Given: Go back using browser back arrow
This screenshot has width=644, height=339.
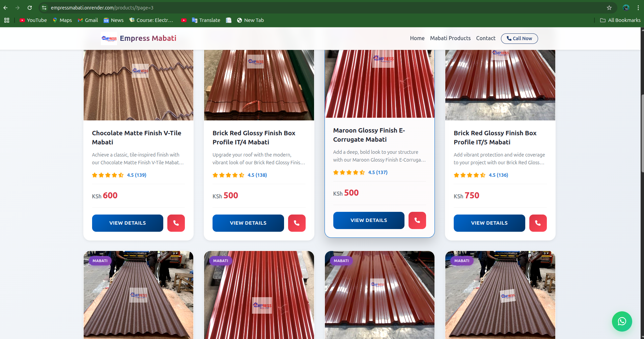Looking at the screenshot, I should click(x=5, y=7).
